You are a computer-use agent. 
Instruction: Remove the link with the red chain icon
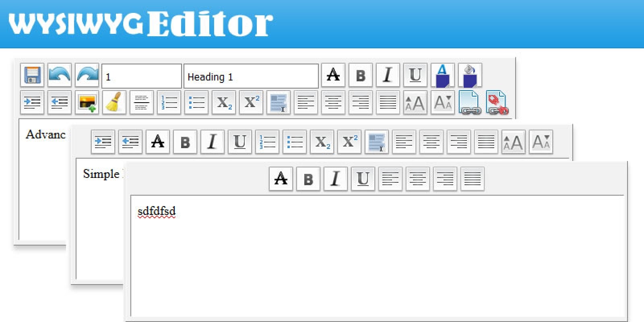click(x=497, y=103)
